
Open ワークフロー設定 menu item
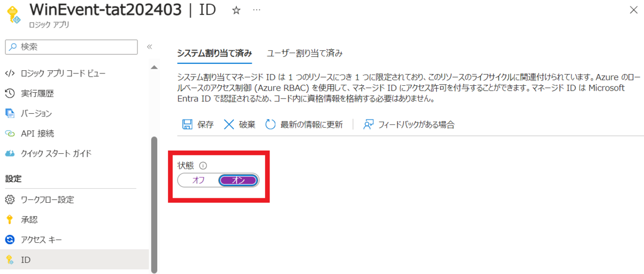click(x=47, y=200)
